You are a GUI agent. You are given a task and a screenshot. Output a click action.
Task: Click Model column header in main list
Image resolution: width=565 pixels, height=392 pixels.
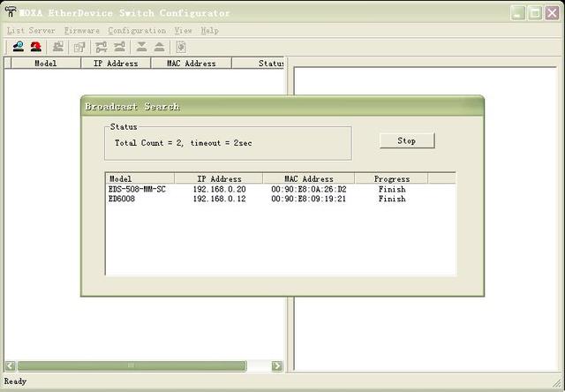pos(46,63)
